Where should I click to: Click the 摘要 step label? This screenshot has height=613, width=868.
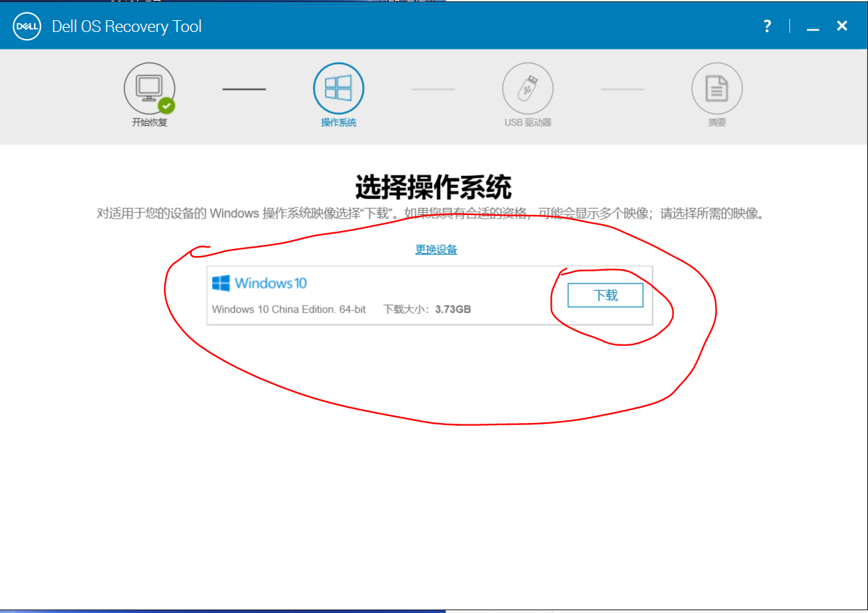pos(717,122)
